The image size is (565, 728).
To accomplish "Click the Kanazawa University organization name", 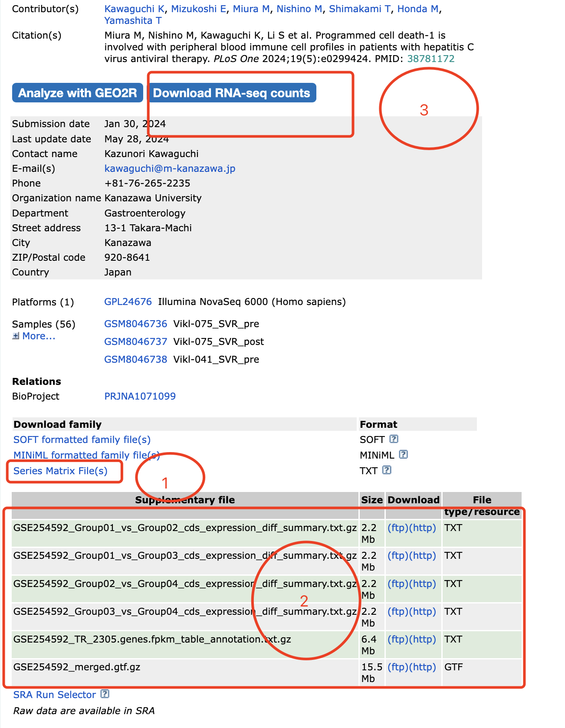I will point(153,198).
